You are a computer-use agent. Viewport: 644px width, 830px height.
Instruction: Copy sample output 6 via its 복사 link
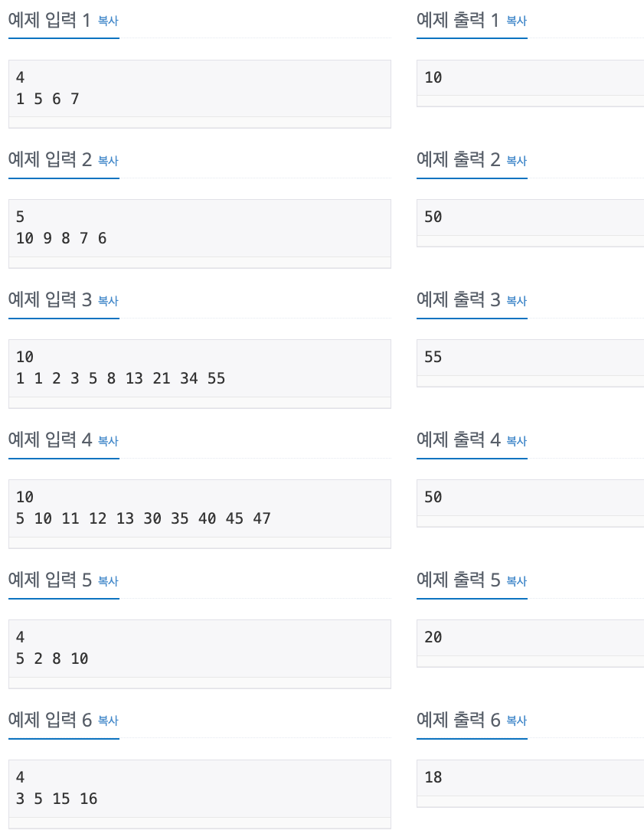pos(515,721)
